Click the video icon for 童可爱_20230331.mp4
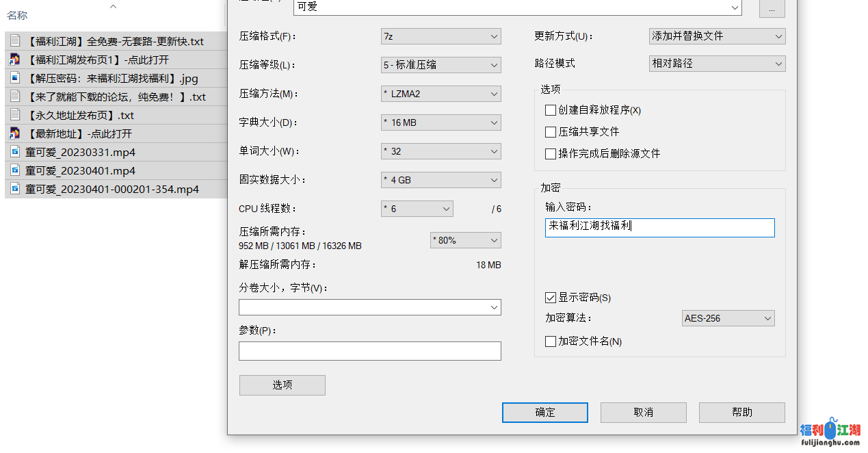 tap(14, 152)
